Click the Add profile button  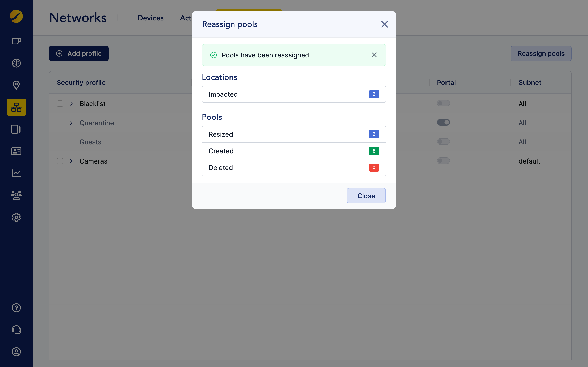[x=79, y=53]
